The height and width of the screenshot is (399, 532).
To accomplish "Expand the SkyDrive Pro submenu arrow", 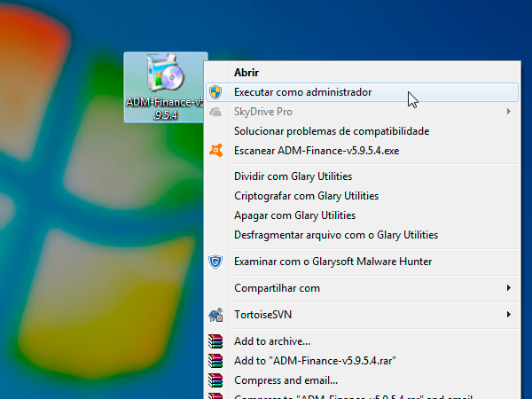I will coord(509,112).
